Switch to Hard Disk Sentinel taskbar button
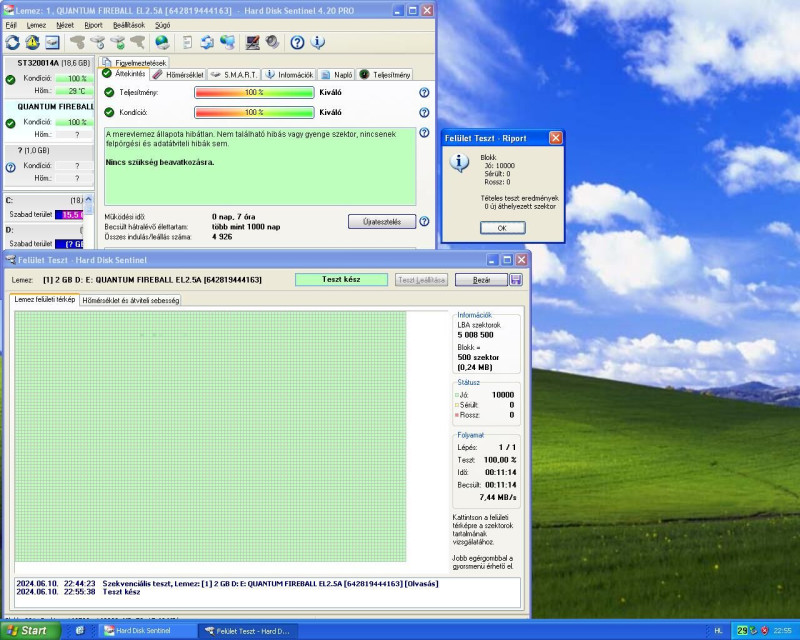 [x=147, y=631]
